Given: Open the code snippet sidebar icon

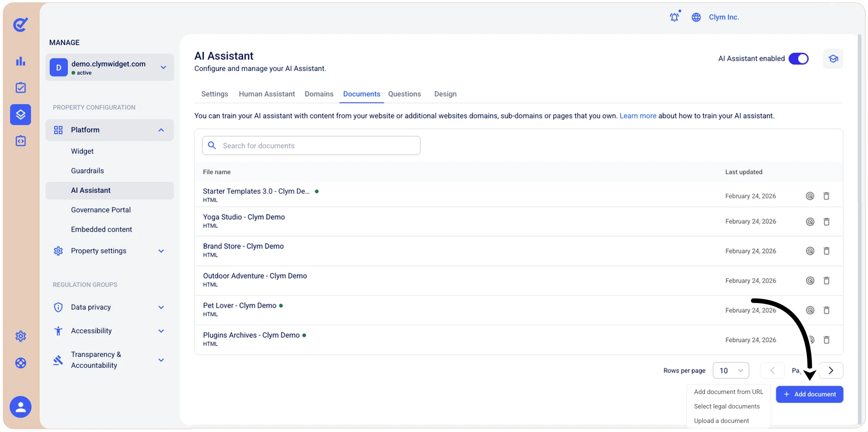Looking at the screenshot, I should (20, 141).
